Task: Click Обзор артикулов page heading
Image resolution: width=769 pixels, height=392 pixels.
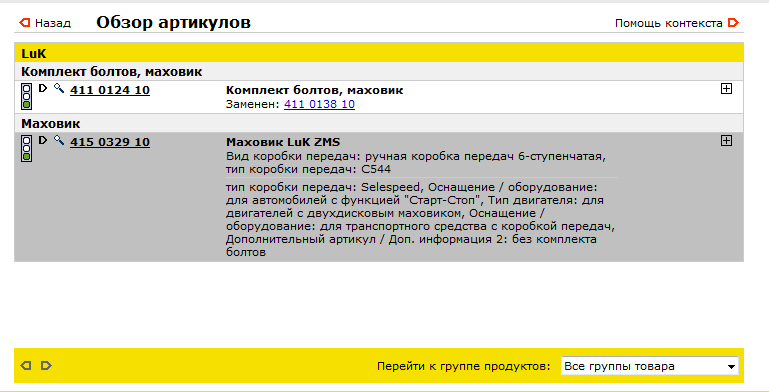Action: pyautogui.click(x=173, y=23)
